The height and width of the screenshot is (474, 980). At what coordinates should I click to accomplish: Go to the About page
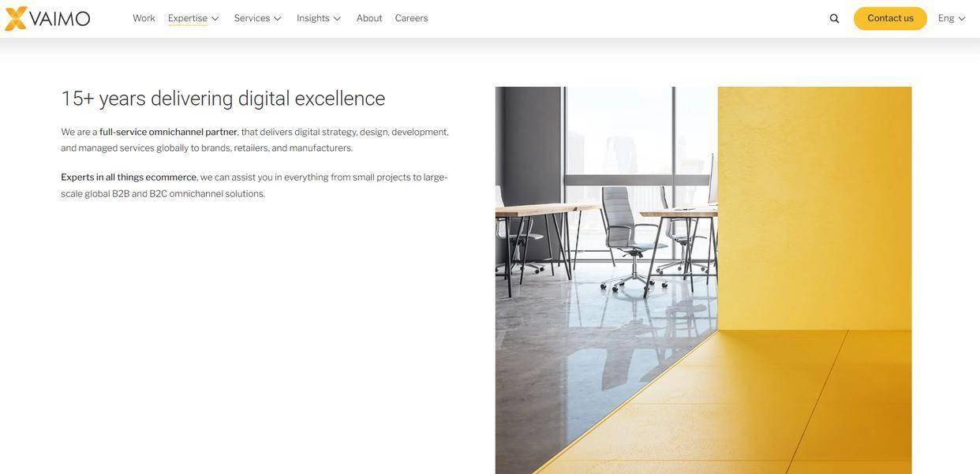[x=369, y=18]
